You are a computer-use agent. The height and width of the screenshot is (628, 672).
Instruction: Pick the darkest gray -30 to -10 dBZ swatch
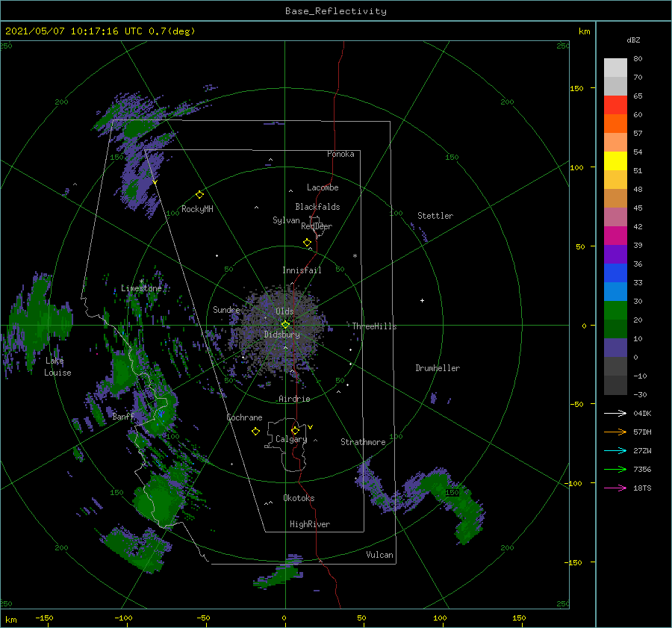(615, 385)
